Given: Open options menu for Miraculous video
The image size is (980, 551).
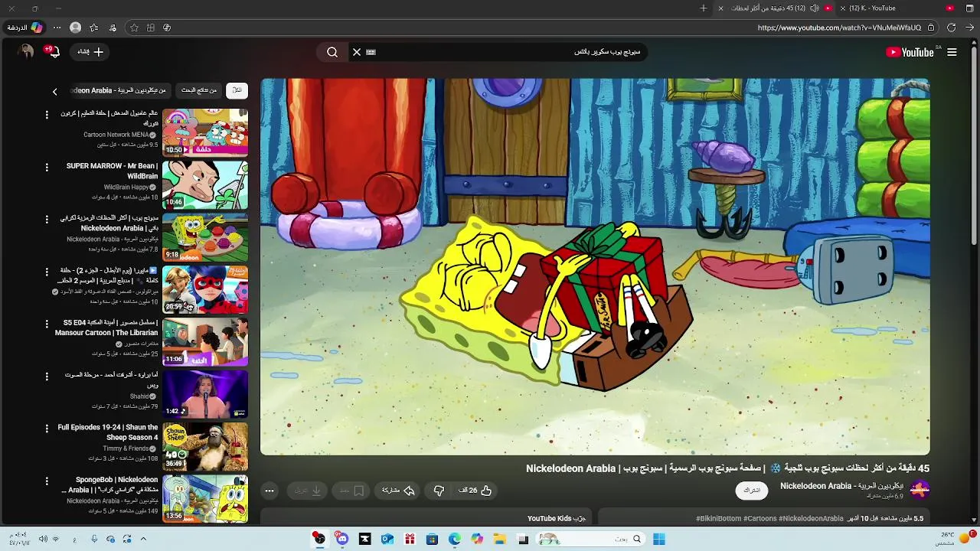Looking at the screenshot, I should 47,272.
